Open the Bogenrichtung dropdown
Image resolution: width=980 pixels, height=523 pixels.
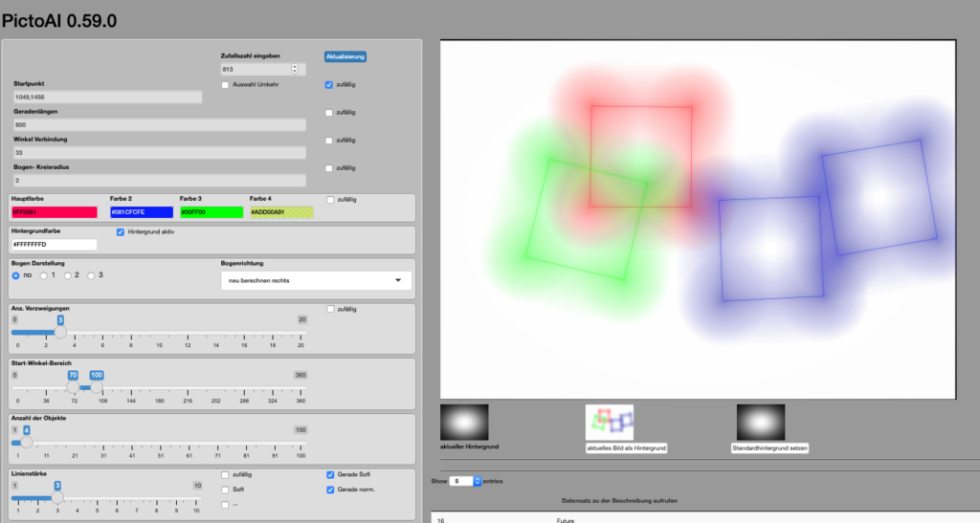coord(316,281)
